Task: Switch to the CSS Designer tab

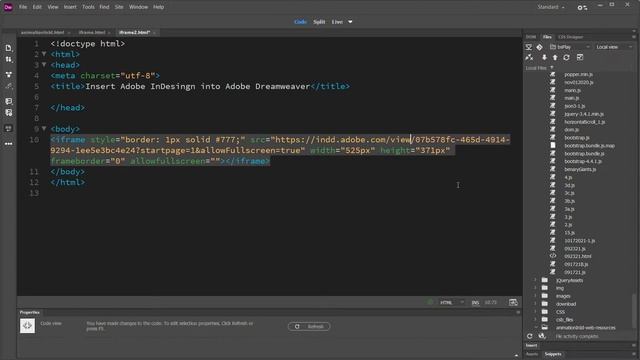Action: coord(570,37)
